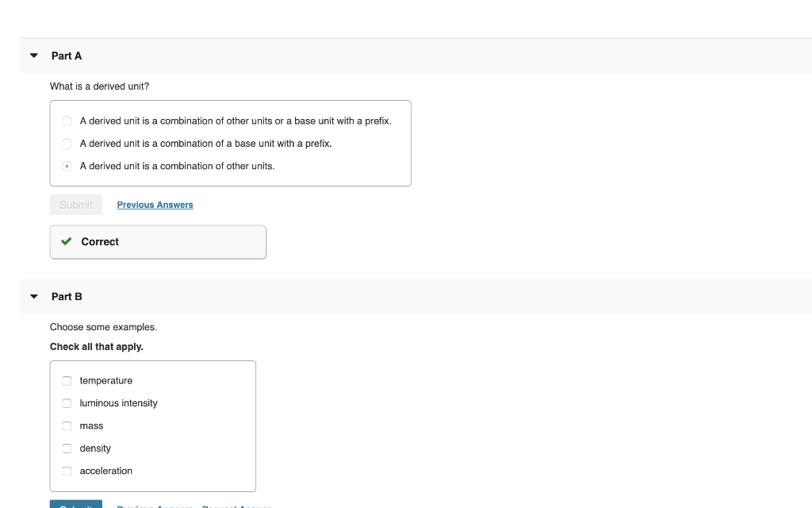812x508 pixels.
Task: Select 'combination of a base unit with a prefix' option
Action: [x=67, y=144]
